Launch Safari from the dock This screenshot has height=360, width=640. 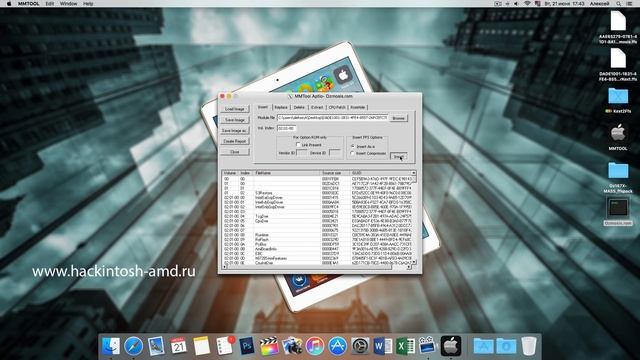pos(133,346)
